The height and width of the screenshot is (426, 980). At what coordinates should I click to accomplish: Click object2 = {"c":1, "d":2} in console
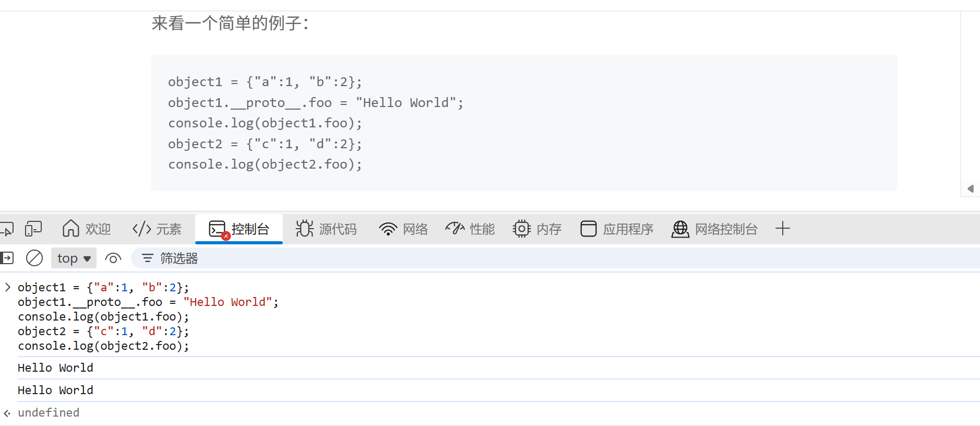(103, 331)
